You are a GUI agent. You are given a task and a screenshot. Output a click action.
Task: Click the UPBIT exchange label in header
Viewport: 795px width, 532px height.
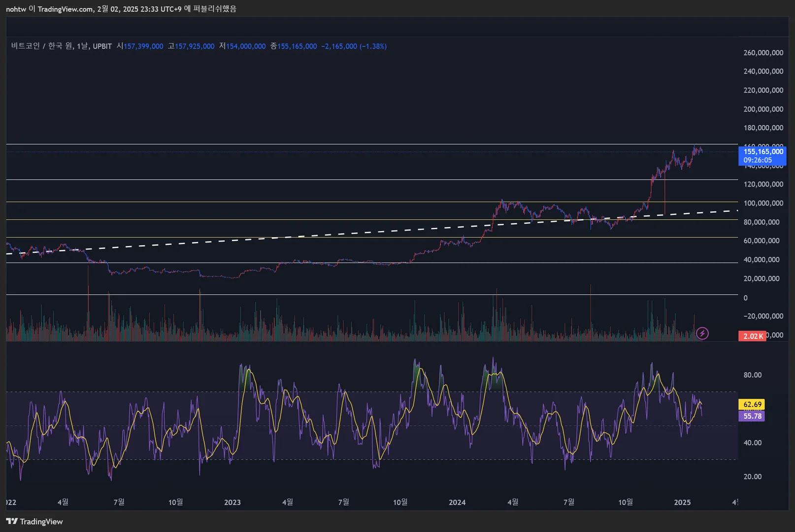click(x=102, y=46)
